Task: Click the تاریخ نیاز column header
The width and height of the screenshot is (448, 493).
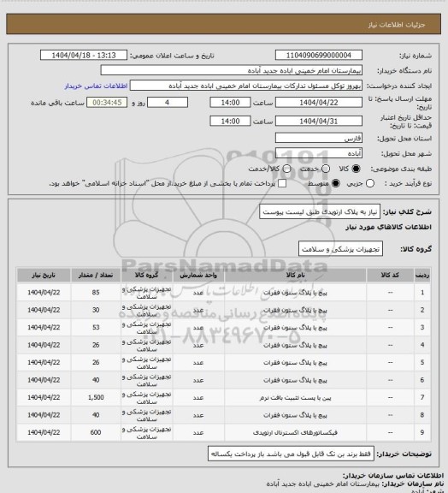Action: click(x=44, y=275)
